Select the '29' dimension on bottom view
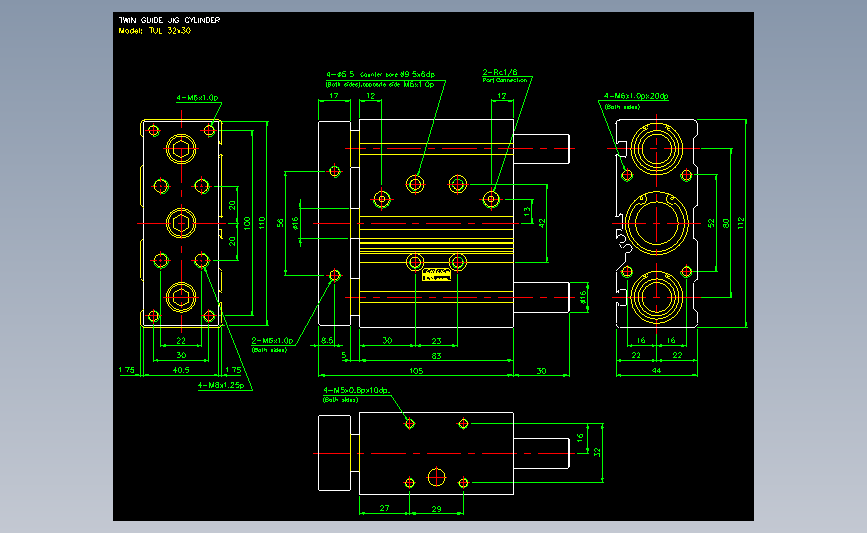This screenshot has width=867, height=533. pos(436,509)
